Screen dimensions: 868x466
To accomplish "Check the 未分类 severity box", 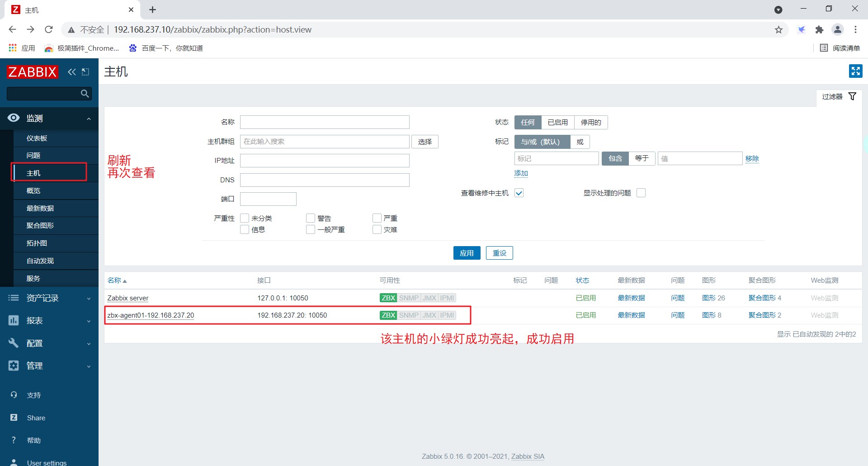I will click(245, 218).
